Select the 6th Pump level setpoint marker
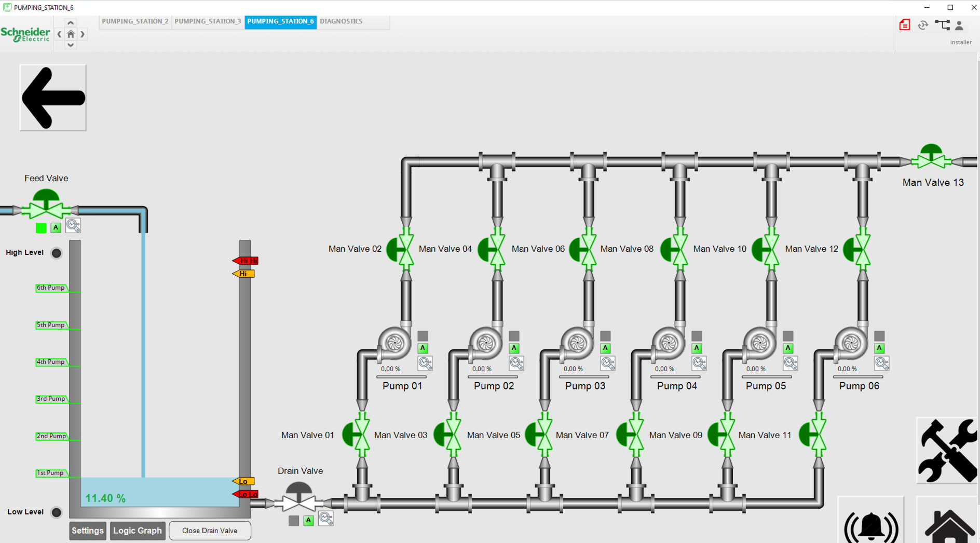Screen dimensions: 980x543 [x=52, y=288]
